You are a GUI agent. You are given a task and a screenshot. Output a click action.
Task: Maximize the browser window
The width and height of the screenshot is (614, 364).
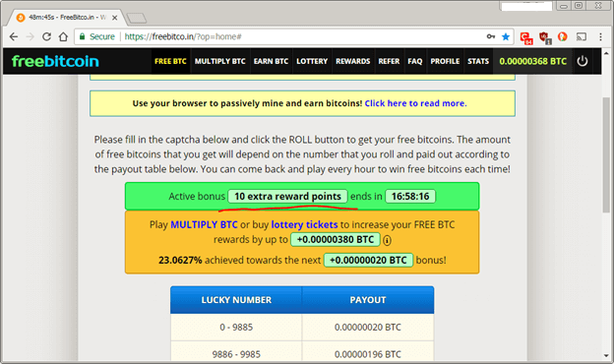click(579, 6)
